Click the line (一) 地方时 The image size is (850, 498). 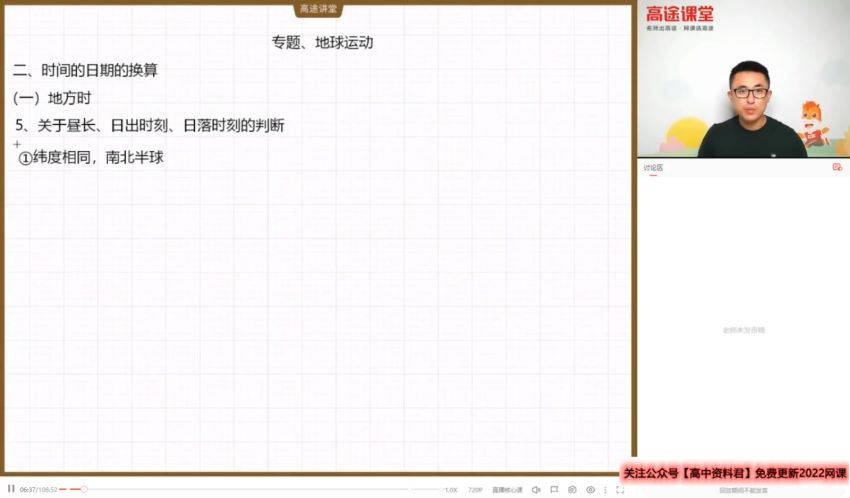pyautogui.click(x=51, y=98)
